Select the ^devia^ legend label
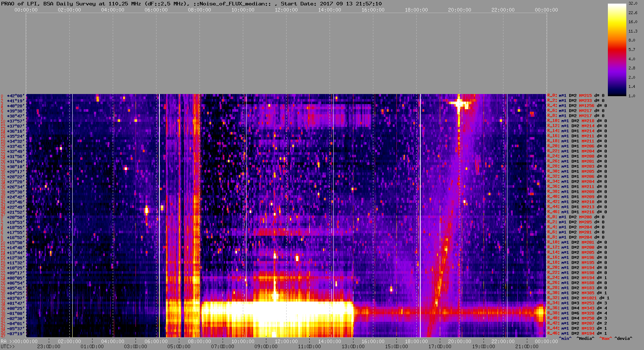This screenshot has width=644, height=350. click(x=623, y=338)
